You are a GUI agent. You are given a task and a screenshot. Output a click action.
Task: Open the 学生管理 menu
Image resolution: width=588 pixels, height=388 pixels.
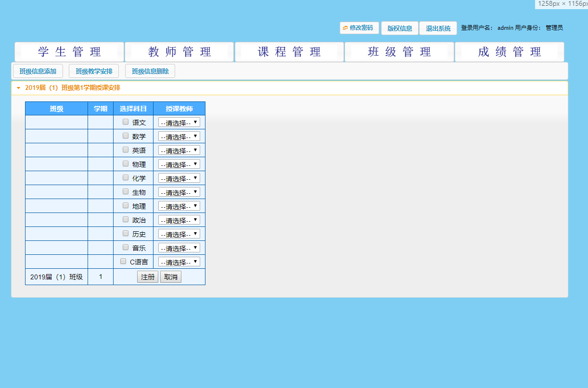[69, 52]
